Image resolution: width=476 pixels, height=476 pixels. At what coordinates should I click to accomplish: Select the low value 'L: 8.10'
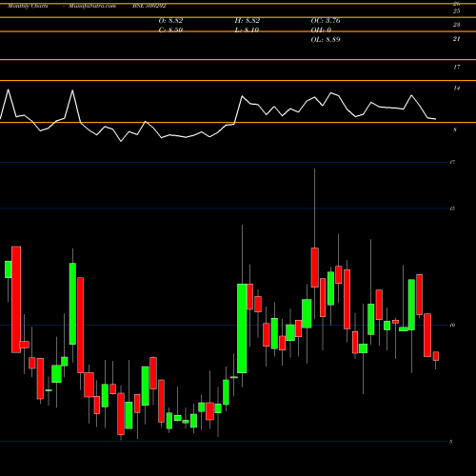click(247, 30)
